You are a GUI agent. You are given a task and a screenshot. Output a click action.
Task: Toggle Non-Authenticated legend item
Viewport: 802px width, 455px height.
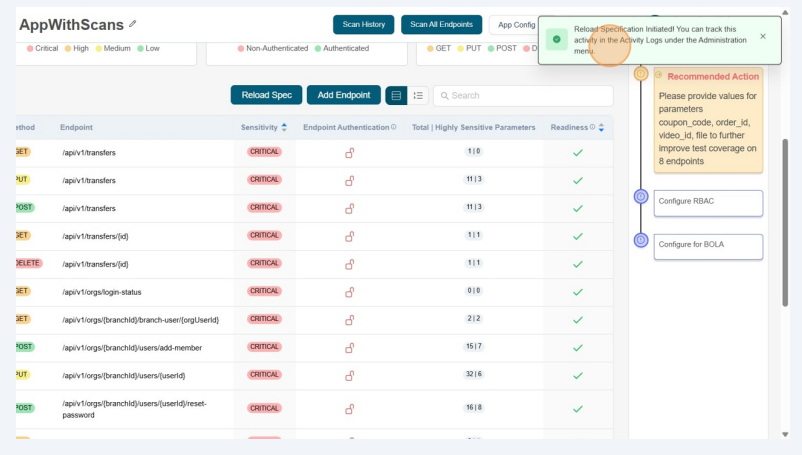pyautogui.click(x=273, y=48)
